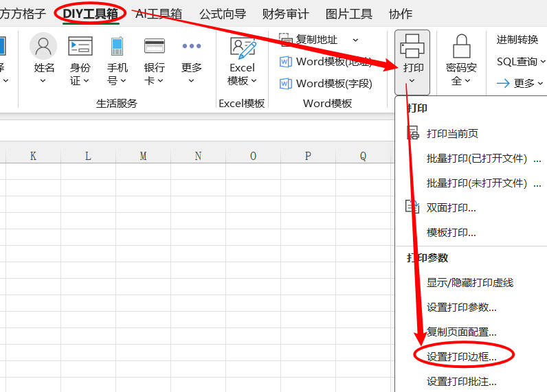Select the 手机号 phone icon

pyautogui.click(x=118, y=47)
